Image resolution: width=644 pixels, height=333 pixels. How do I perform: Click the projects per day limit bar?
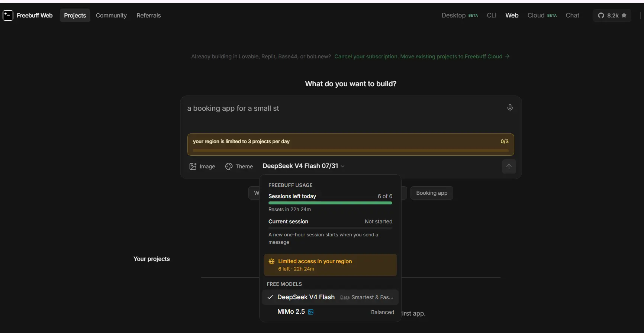point(351,151)
